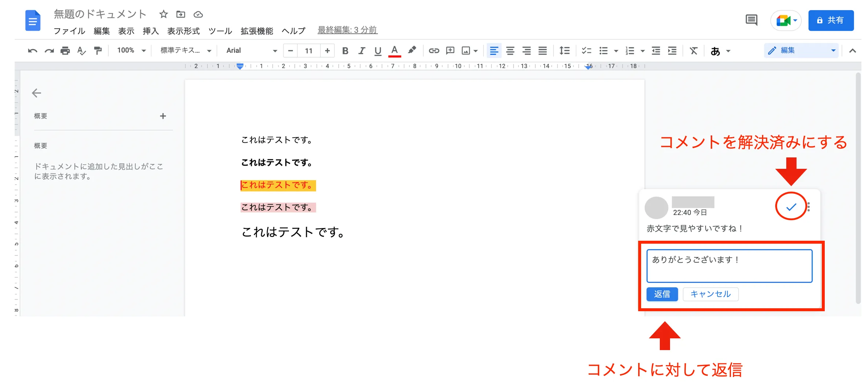The width and height of the screenshot is (868, 389).
Task: Star the untitled document
Action: pos(163,14)
